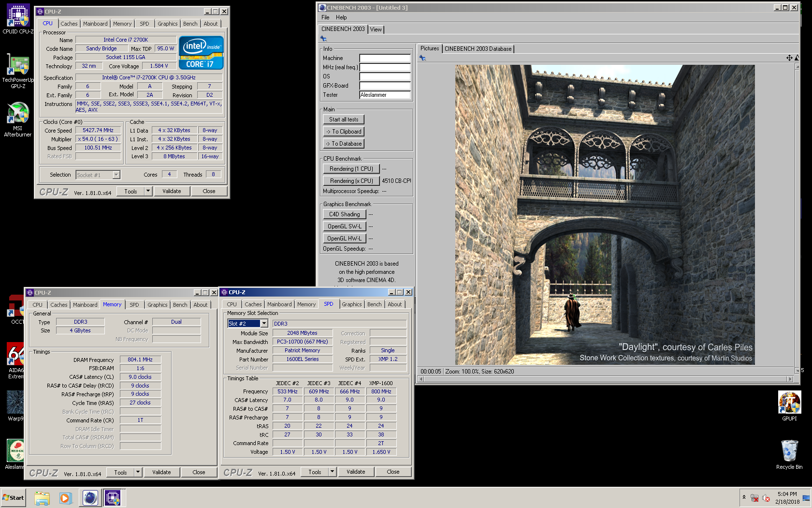The image size is (812, 508).
Task: Open TechPowerUp GPU-Z desktop icon
Action: coord(18,71)
